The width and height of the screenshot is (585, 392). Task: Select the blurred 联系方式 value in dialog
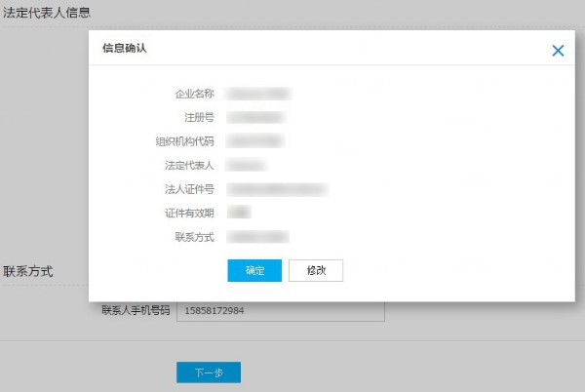tap(258, 236)
